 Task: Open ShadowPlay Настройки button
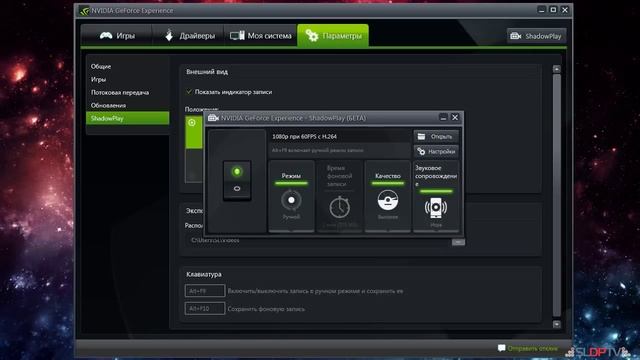[x=436, y=151]
